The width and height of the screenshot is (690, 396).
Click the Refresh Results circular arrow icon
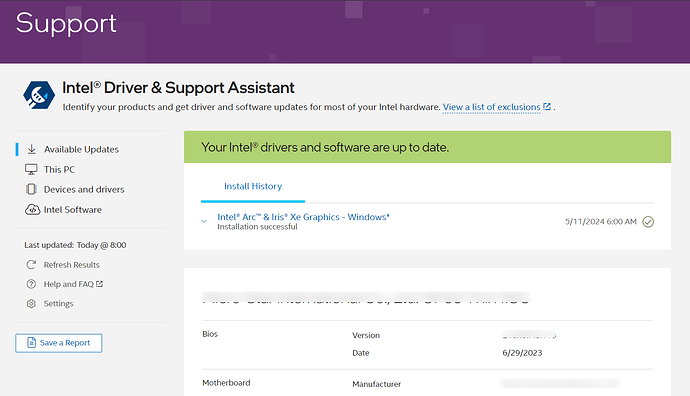click(31, 264)
